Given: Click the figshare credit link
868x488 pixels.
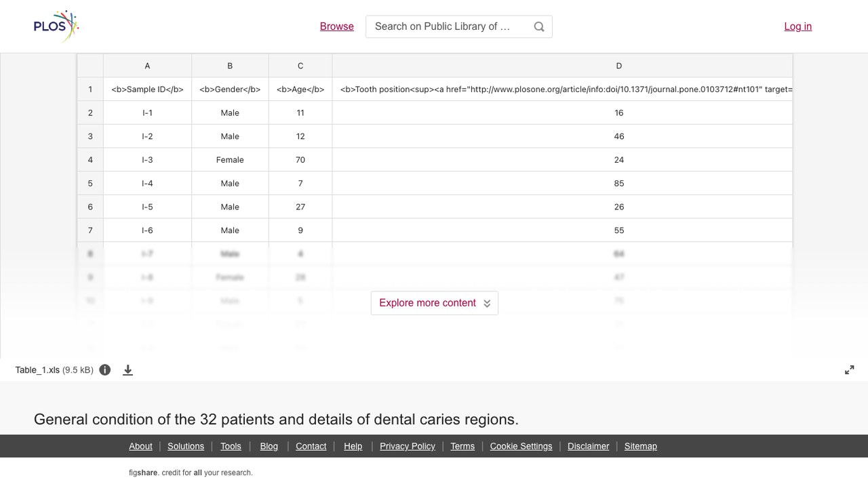Looking at the screenshot, I should coord(191,473).
